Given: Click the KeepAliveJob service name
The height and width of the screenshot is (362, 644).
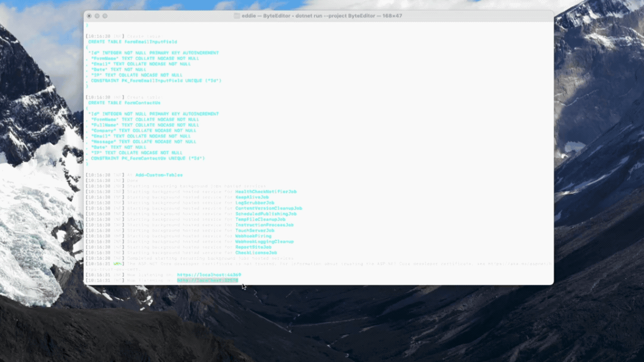Looking at the screenshot, I should pos(252,197).
